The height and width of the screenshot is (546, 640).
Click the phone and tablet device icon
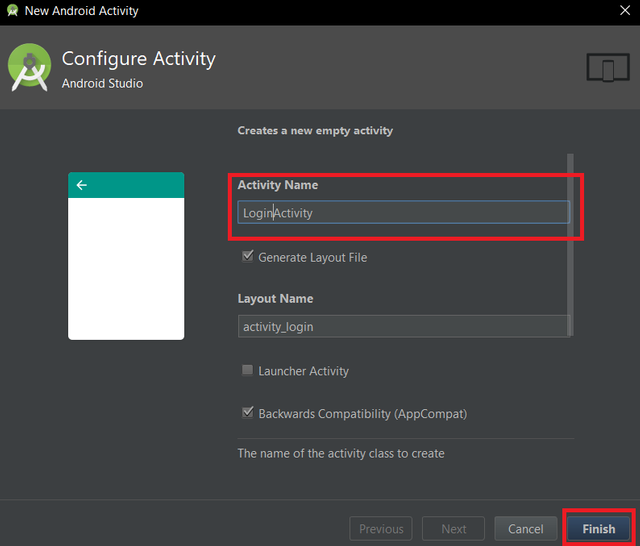tap(607, 68)
